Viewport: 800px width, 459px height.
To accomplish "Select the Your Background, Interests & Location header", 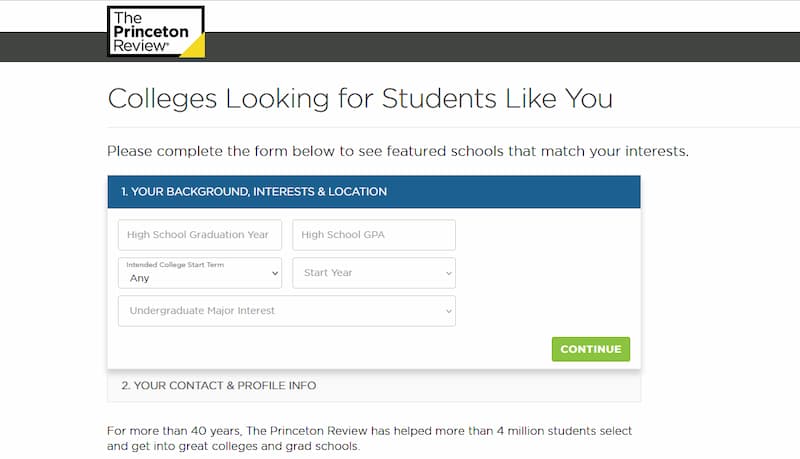I will pyautogui.click(x=374, y=192).
